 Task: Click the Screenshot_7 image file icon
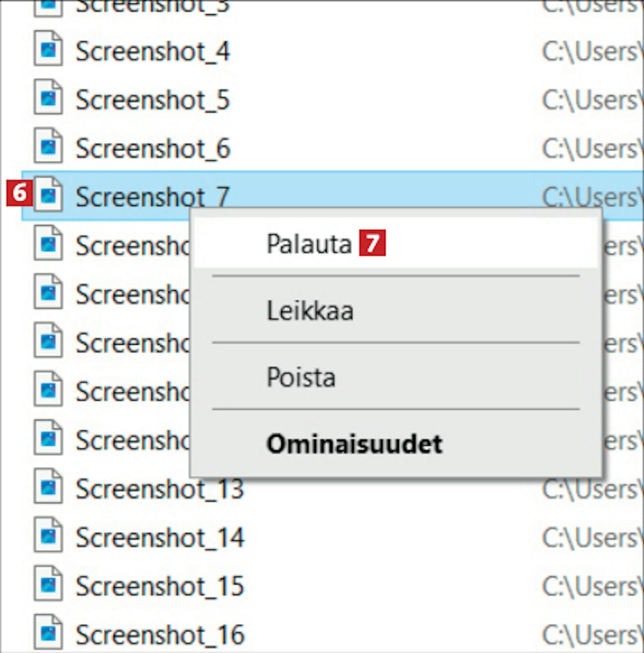click(x=49, y=194)
